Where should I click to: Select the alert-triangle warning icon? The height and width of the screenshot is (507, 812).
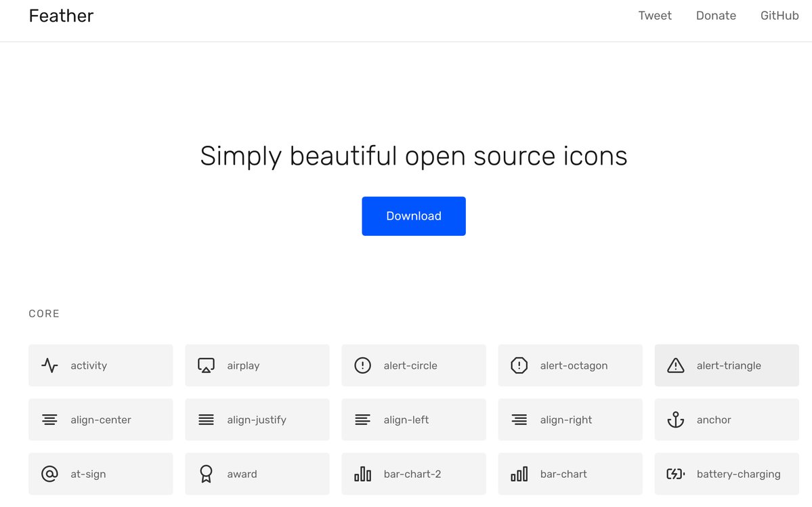click(x=676, y=365)
